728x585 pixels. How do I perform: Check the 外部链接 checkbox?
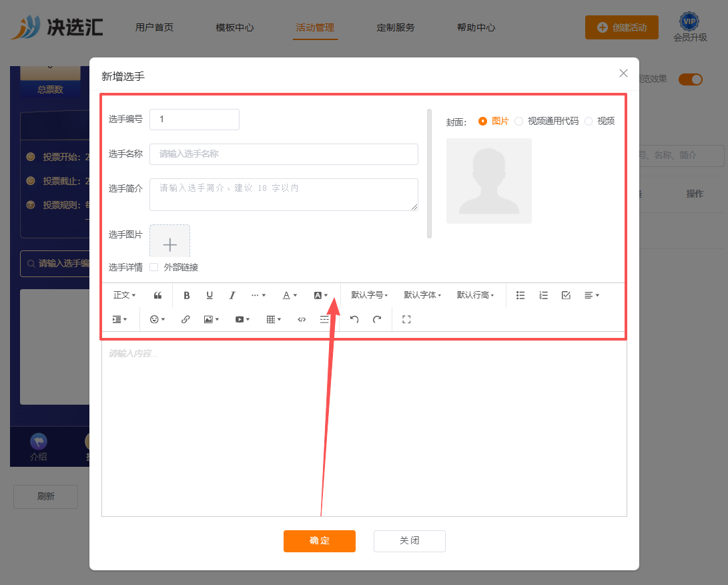(x=154, y=267)
